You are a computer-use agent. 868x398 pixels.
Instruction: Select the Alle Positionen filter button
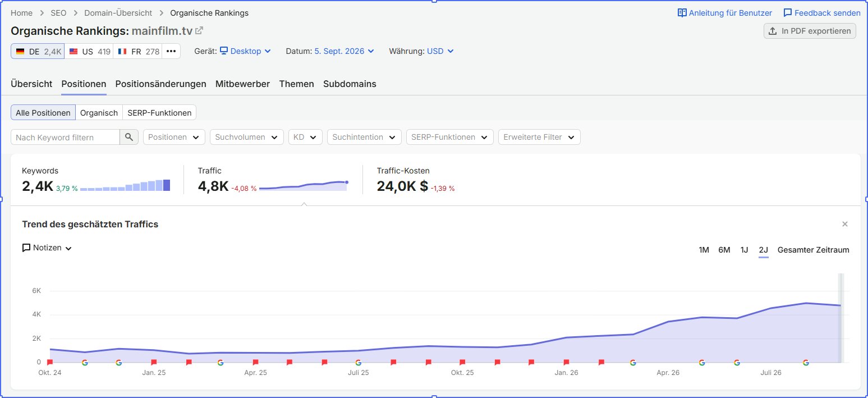tap(43, 113)
